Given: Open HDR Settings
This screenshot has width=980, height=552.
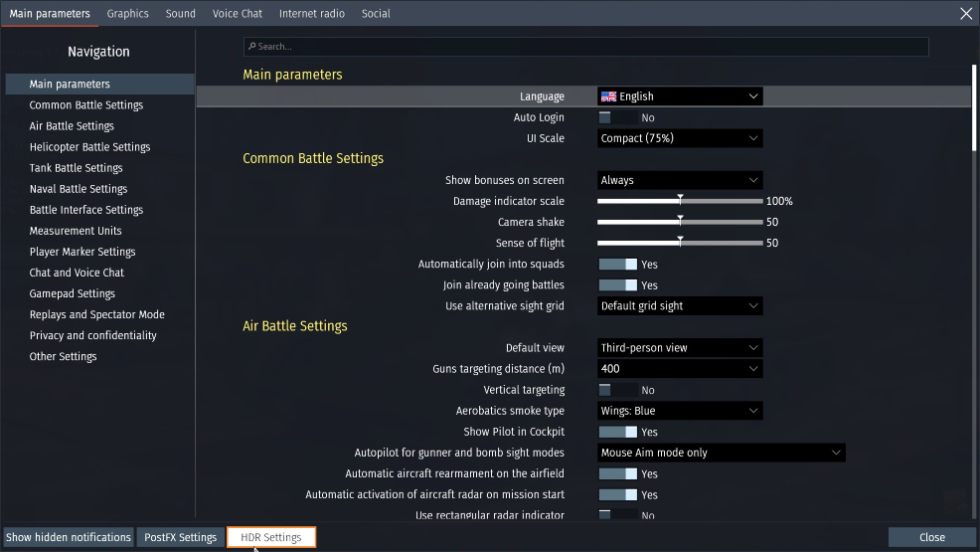Looking at the screenshot, I should (271, 537).
